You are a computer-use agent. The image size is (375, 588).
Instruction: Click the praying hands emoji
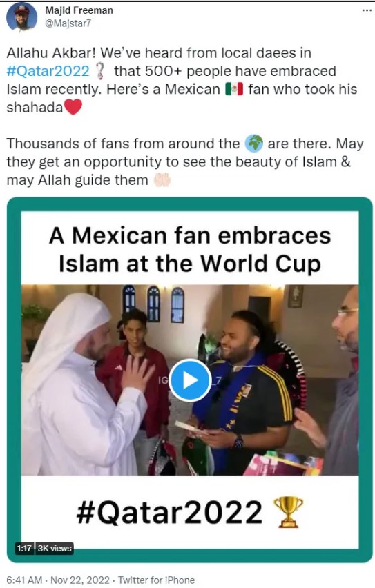[x=162, y=180]
